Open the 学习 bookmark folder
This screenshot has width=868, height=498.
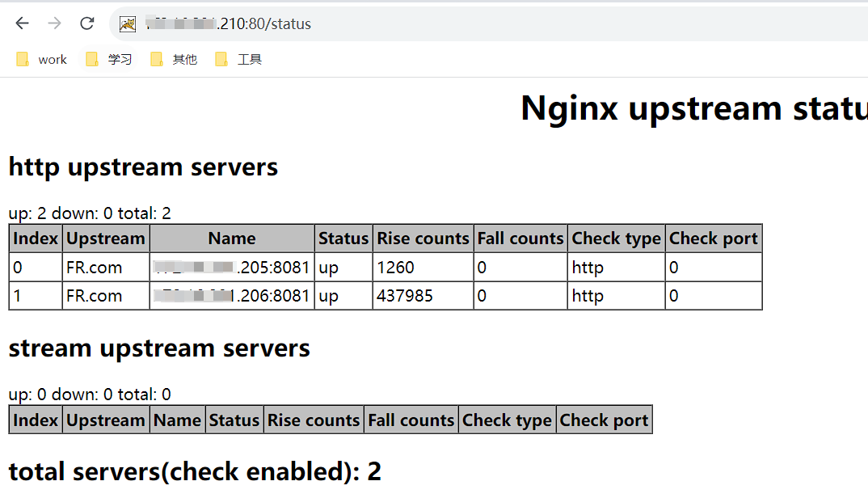[x=109, y=59]
